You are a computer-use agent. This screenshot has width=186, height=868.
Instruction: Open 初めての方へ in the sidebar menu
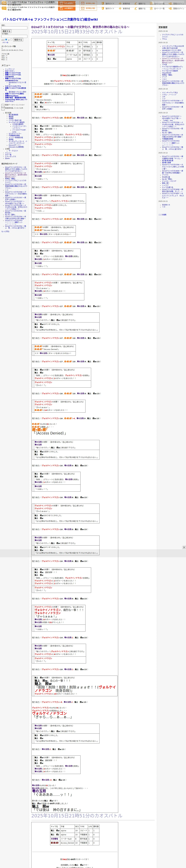[x=10, y=71]
